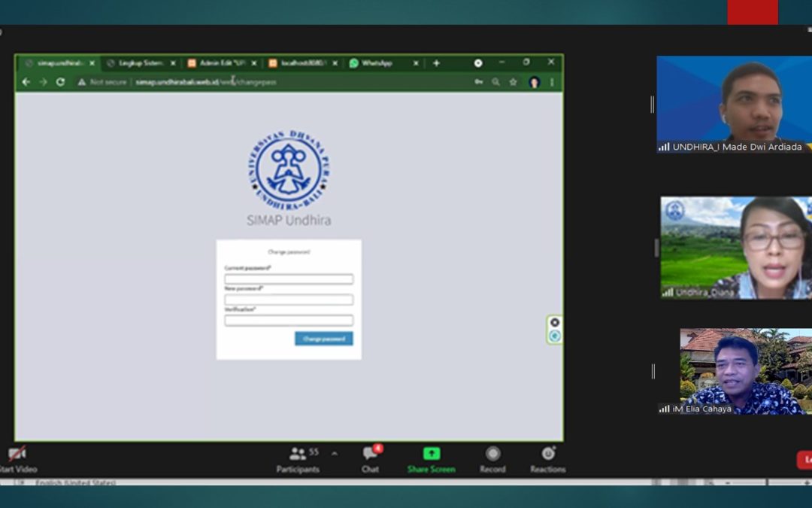Click the upper gear floating icon on page edge
Screen dimensions: 812x508
(555, 322)
